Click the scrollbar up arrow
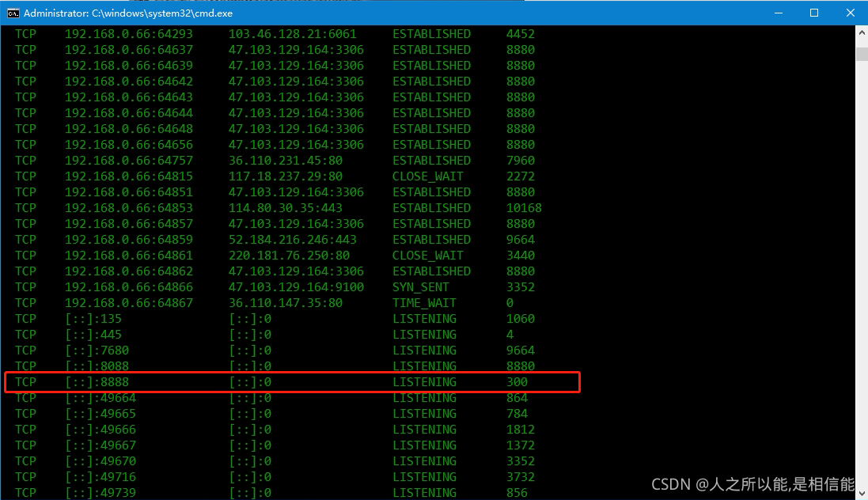Screen dimensions: 868x500 tap(862, 32)
